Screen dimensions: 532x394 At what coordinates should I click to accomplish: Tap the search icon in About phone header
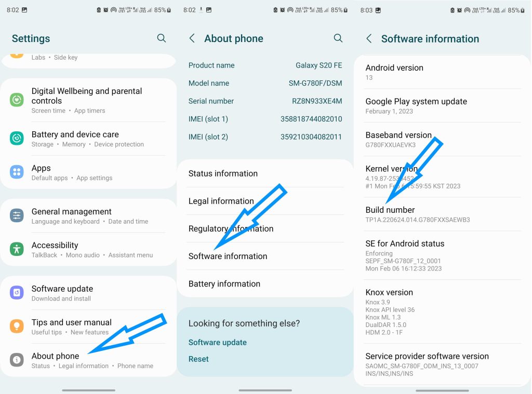click(x=338, y=38)
